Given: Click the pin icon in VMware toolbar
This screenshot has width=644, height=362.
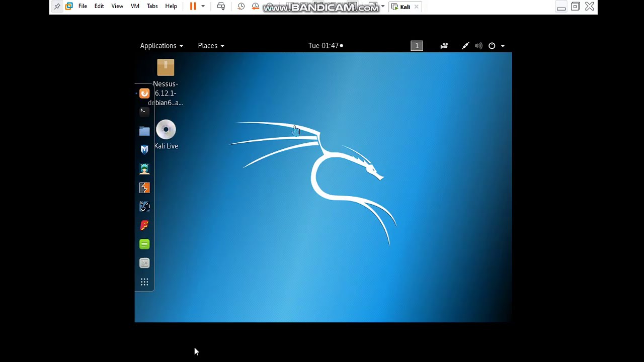Looking at the screenshot, I should (57, 7).
